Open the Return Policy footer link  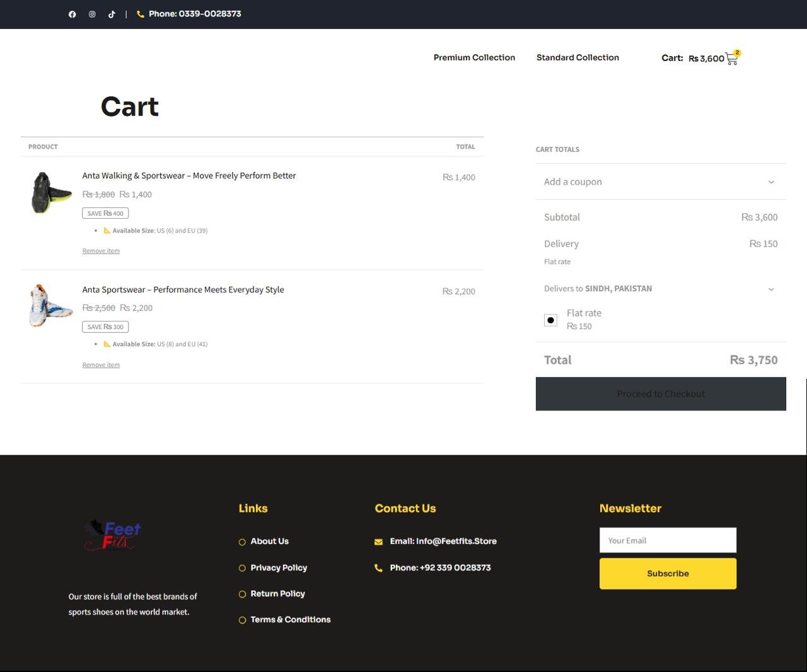[277, 594]
